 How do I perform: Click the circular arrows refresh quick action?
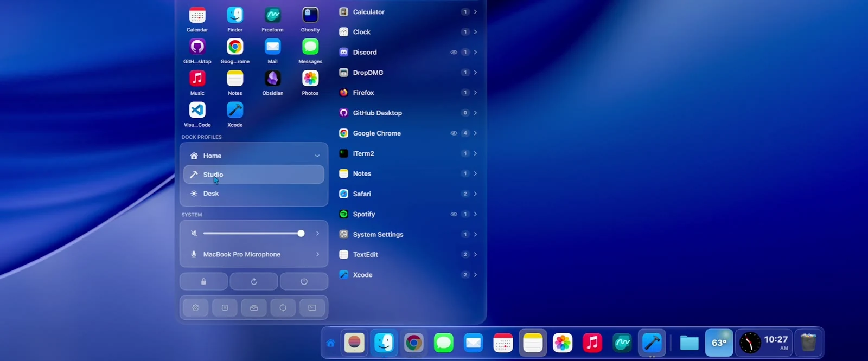pyautogui.click(x=283, y=307)
